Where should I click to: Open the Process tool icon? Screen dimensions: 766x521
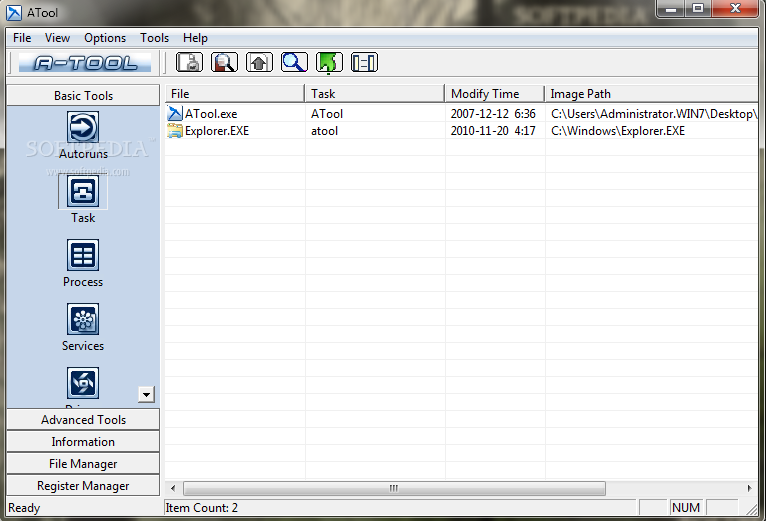point(83,255)
